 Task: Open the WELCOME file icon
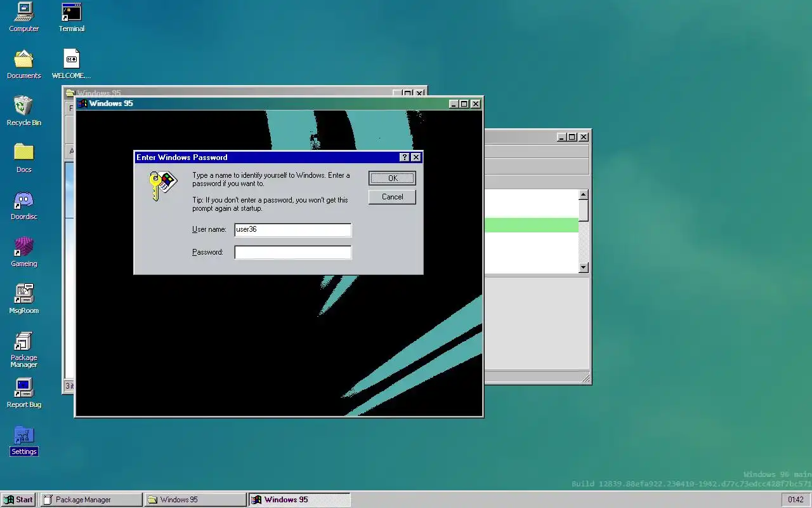point(72,64)
